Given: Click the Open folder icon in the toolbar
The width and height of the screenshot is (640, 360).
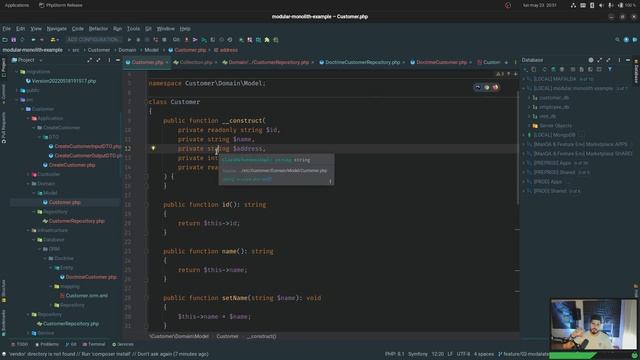Looking at the screenshot, I should pos(5,40).
